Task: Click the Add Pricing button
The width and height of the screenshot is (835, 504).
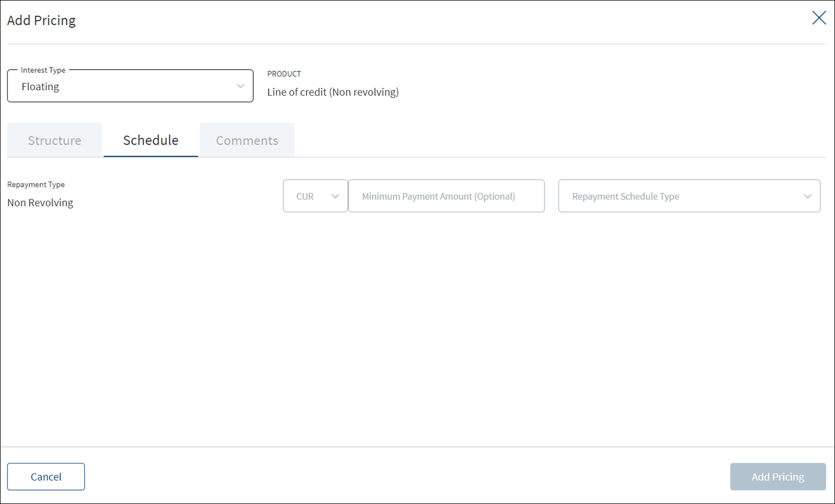Action: pos(778,476)
